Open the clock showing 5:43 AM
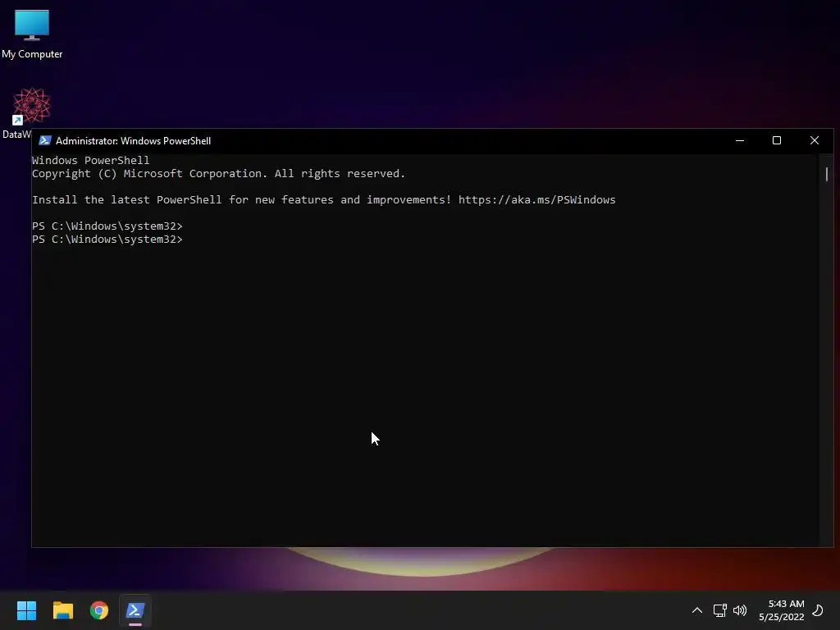The image size is (840, 630). 781,610
